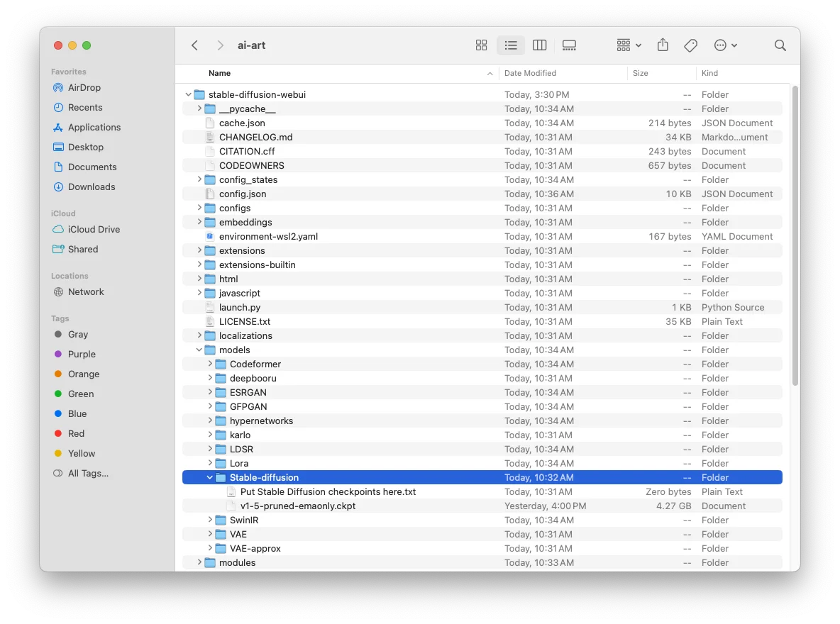This screenshot has height=624, width=840.
Task: Click the Search magnifier icon
Action: 780,45
